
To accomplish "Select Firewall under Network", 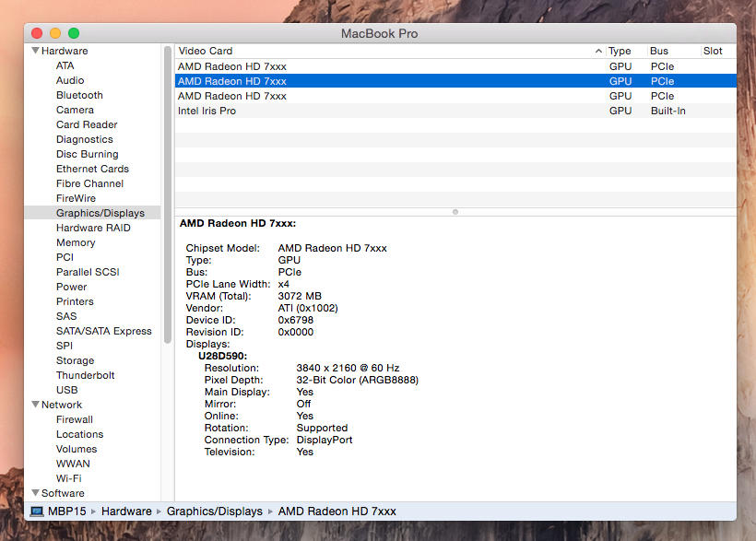I will pos(75,419).
